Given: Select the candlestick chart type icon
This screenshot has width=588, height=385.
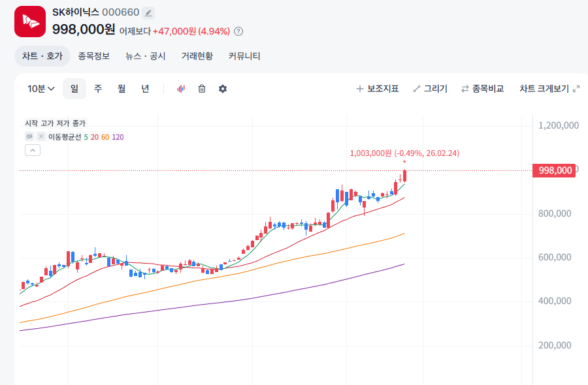Looking at the screenshot, I should pyautogui.click(x=181, y=89).
